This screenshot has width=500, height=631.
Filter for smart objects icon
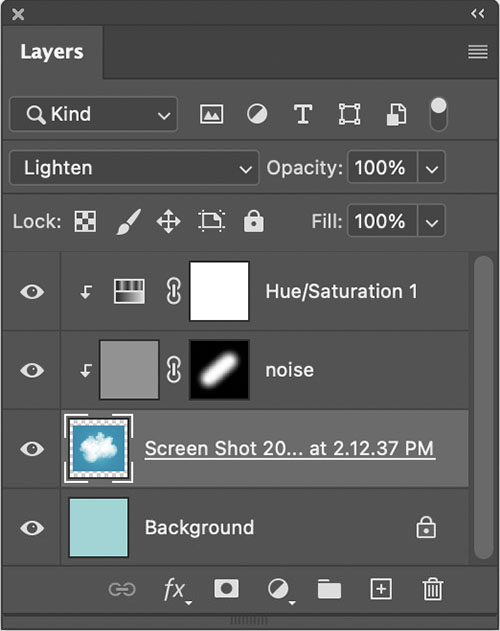[397, 115]
